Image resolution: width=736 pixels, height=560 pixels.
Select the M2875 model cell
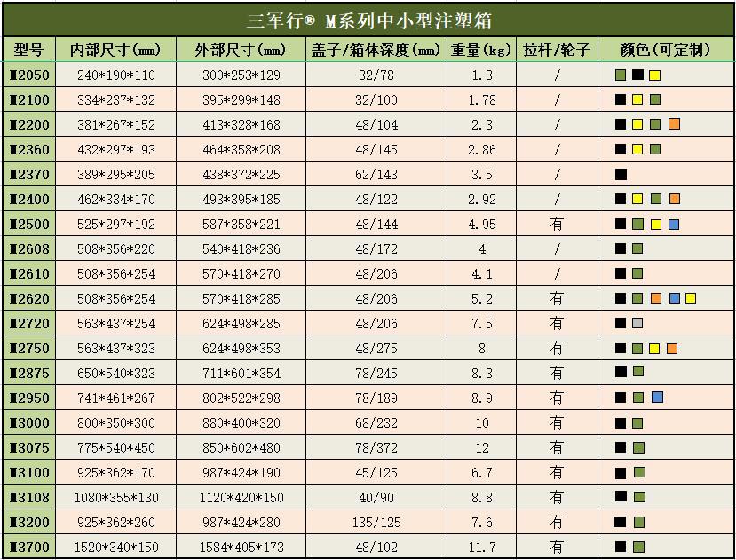pos(29,373)
